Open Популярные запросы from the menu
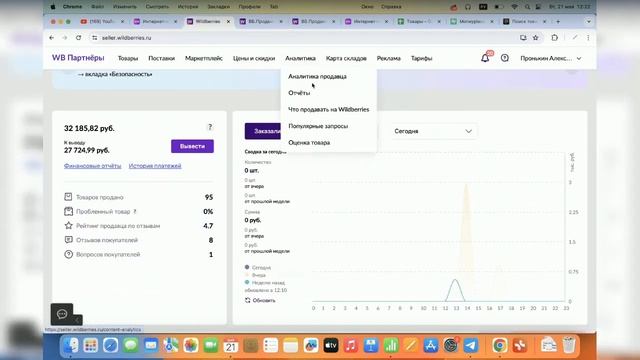 coord(318,126)
